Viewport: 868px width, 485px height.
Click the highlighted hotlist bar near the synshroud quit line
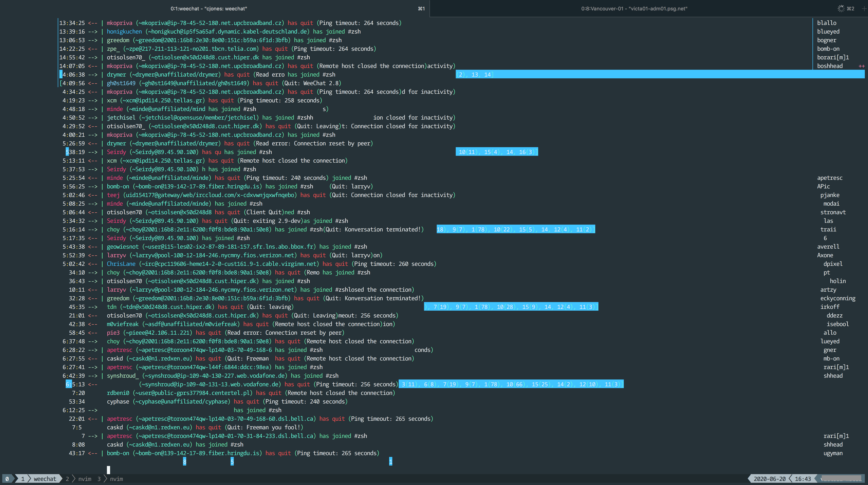(x=511, y=384)
